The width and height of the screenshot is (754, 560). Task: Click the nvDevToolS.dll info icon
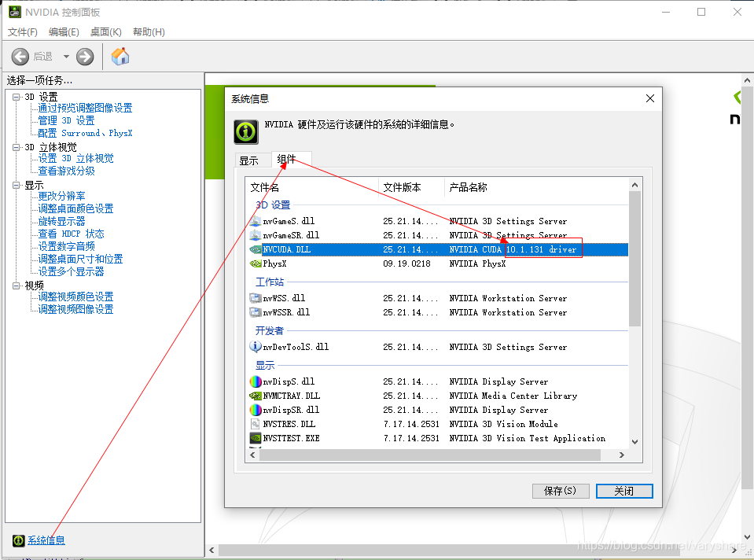pos(256,346)
